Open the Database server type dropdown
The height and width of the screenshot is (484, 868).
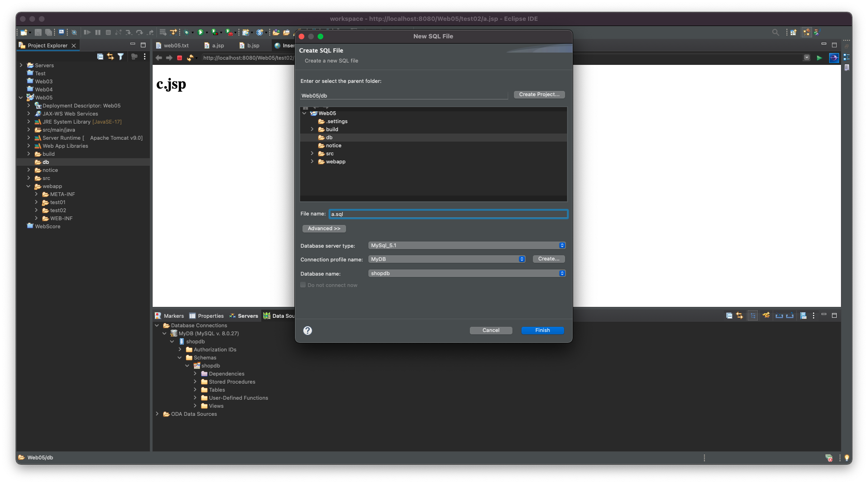467,245
